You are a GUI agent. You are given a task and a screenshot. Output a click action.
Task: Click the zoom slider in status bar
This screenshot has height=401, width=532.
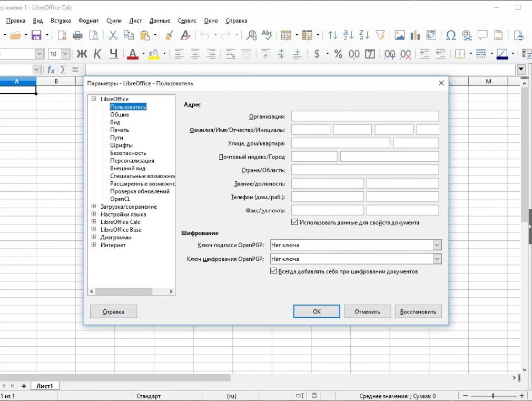494,396
